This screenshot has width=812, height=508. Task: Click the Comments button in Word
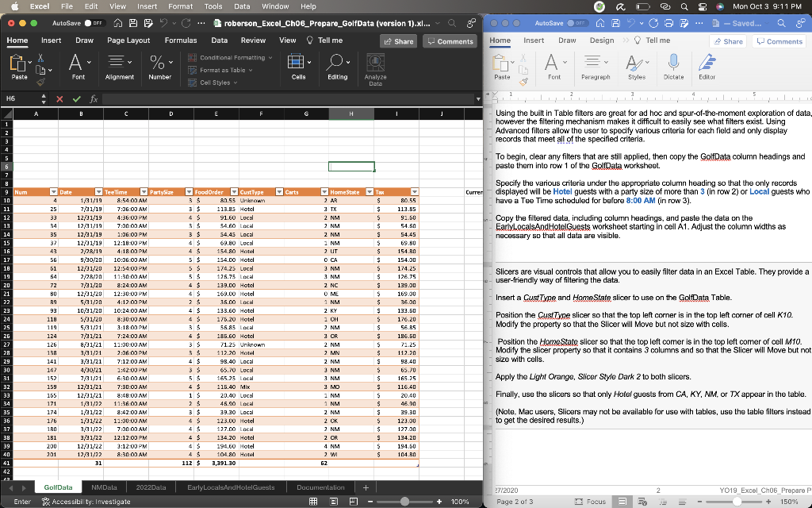click(779, 41)
